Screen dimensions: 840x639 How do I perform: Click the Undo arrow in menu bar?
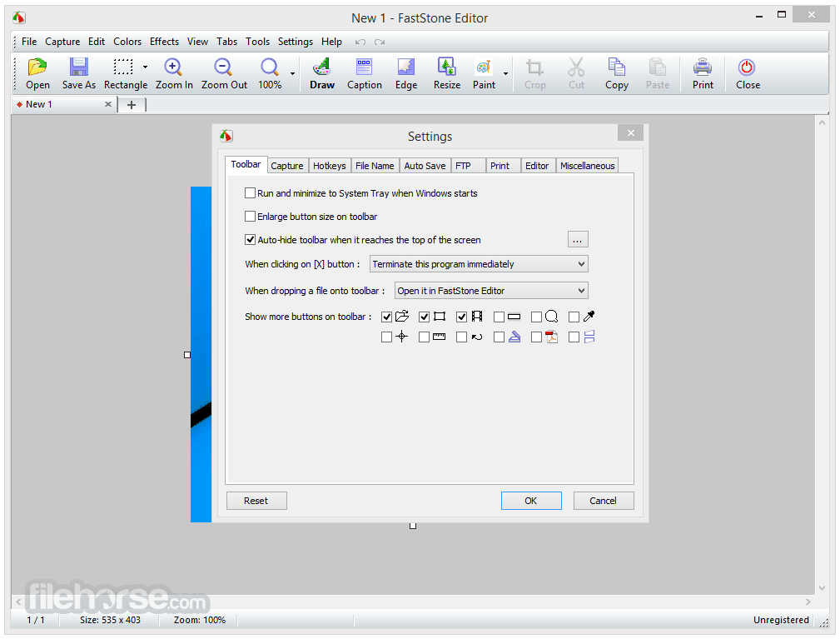click(360, 42)
